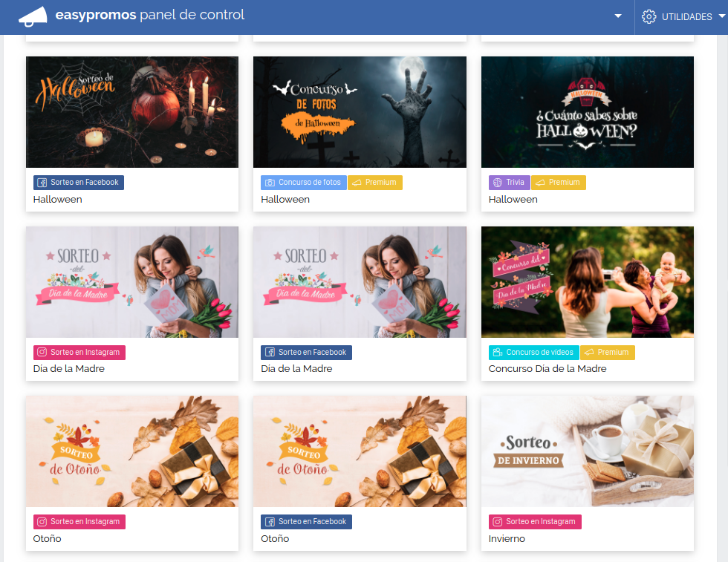Viewport: 728px width, 562px height.
Task: Click camera icon on Concurso de fotos tag
Action: click(270, 183)
